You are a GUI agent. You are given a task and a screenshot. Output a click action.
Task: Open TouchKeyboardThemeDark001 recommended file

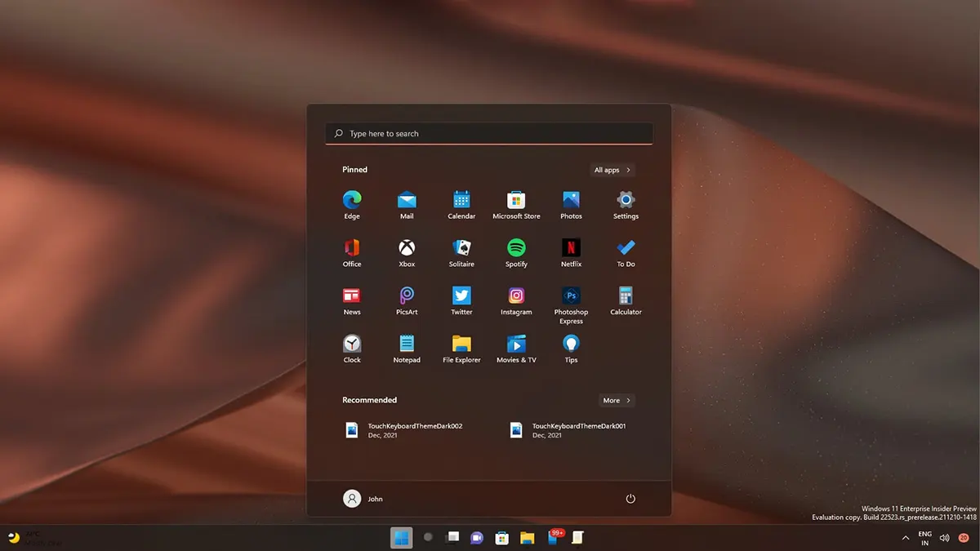[x=570, y=430]
